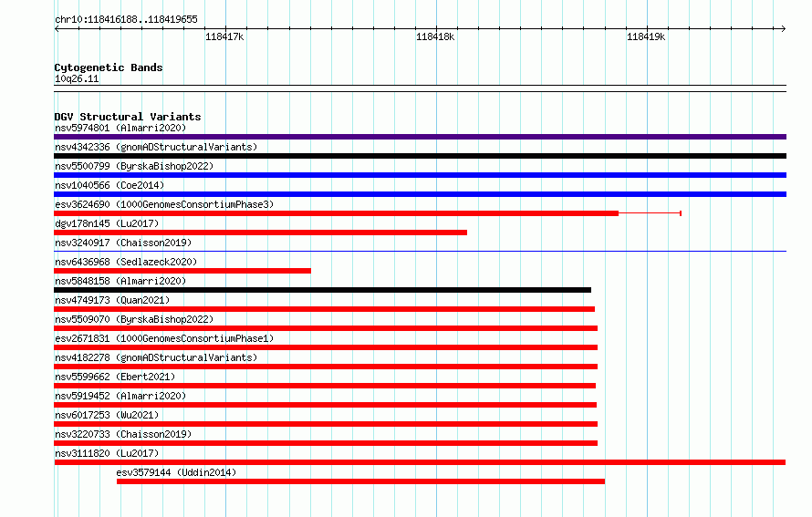Open esv3624690 (1000GenomesConsortiumPhase3) label
The width and height of the screenshot is (812, 517).
point(164,204)
